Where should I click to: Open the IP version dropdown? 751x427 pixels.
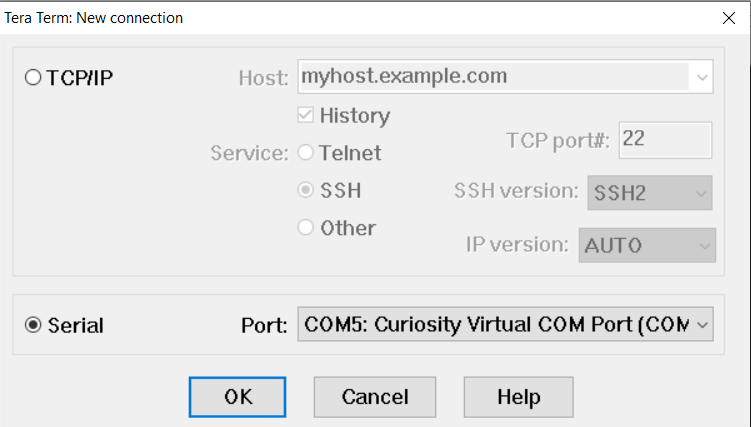pyautogui.click(x=647, y=244)
